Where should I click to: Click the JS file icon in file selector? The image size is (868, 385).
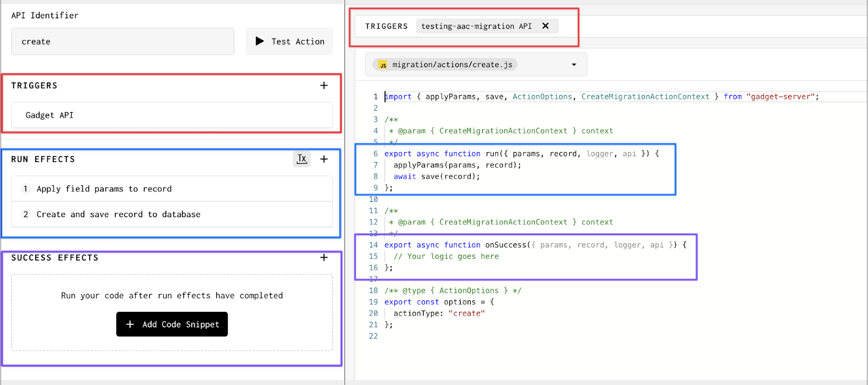click(383, 65)
